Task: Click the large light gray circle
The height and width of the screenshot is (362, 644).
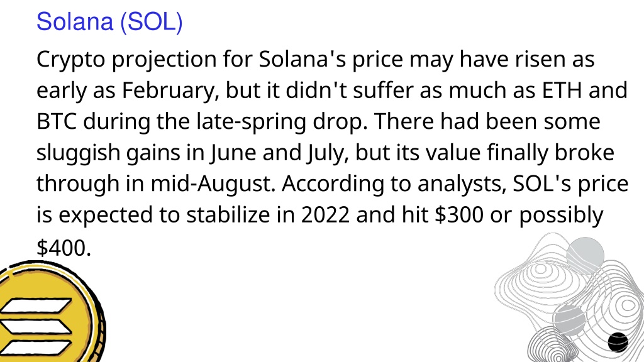Action: (x=586, y=255)
